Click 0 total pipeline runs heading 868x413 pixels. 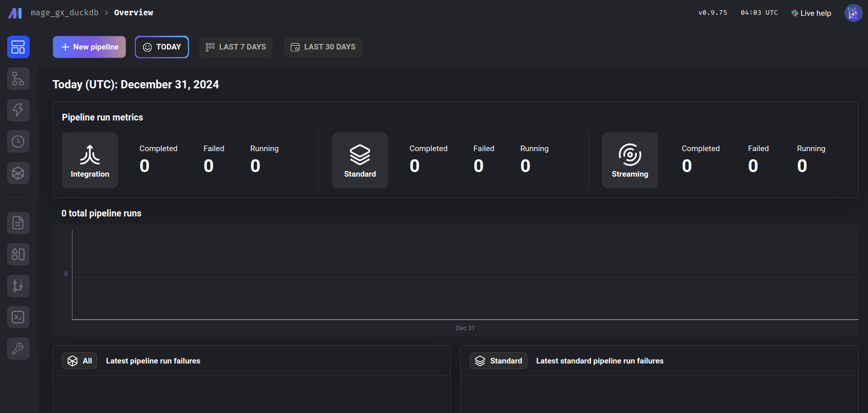(102, 213)
